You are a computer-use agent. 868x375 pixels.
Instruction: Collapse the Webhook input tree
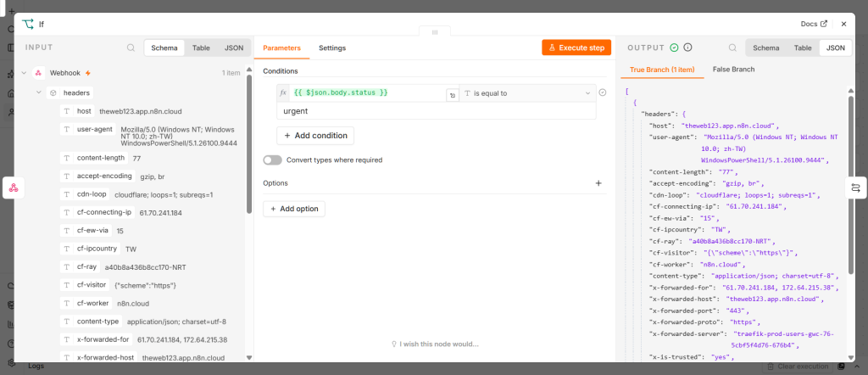click(x=24, y=73)
